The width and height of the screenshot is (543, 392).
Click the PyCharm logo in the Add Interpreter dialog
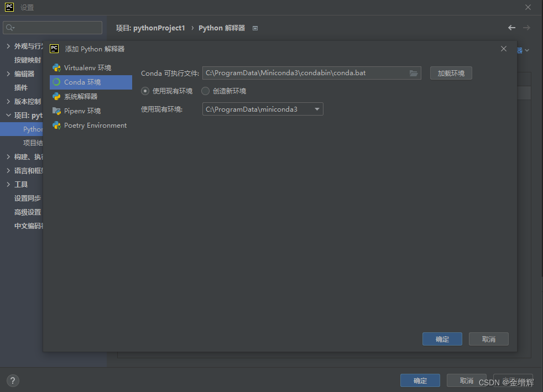(x=54, y=49)
